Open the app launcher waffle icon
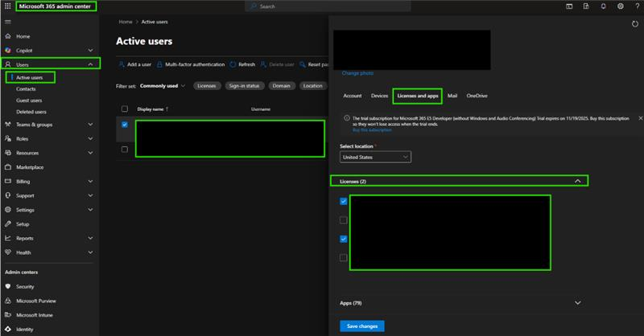 click(8, 6)
